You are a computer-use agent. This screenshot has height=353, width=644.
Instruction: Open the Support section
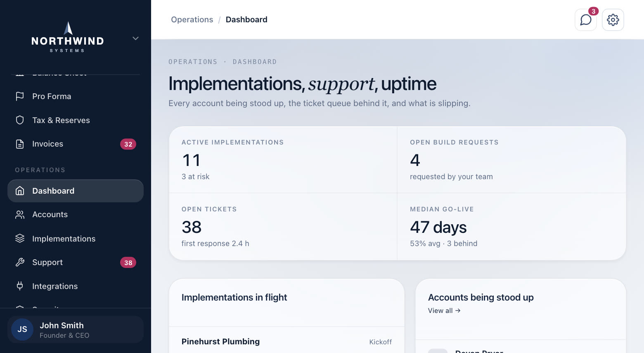click(x=76, y=263)
